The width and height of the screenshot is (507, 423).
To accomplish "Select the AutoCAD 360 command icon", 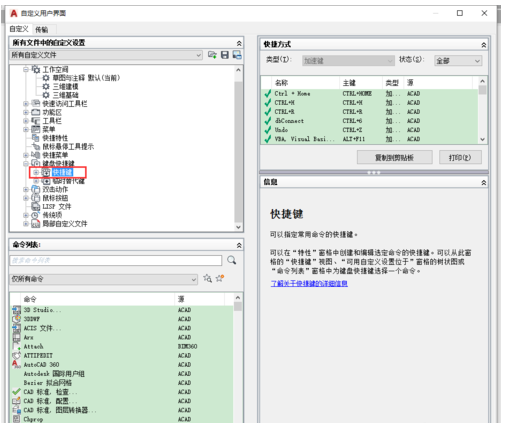I will point(16,364).
